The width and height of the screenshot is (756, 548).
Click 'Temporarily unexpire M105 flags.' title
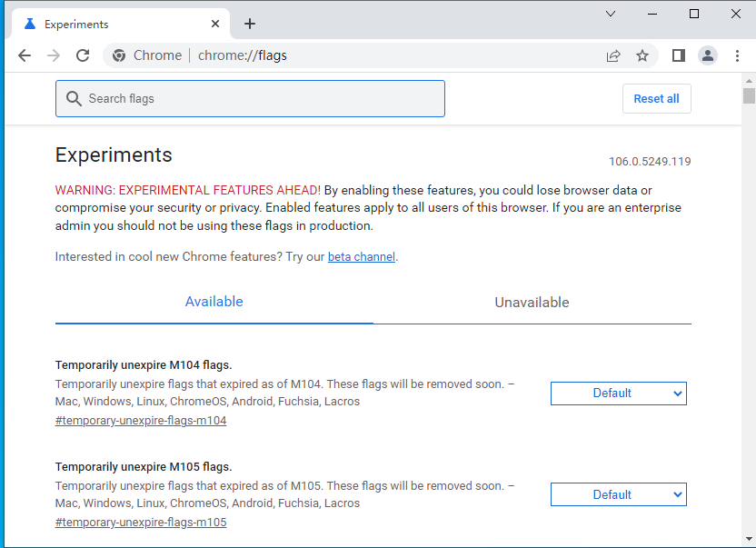pyautogui.click(x=144, y=467)
